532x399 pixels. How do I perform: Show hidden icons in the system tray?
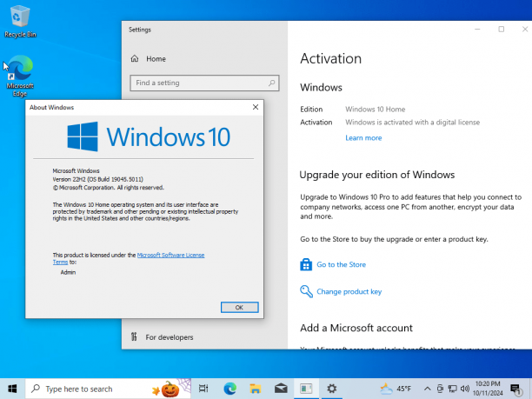[427, 389]
